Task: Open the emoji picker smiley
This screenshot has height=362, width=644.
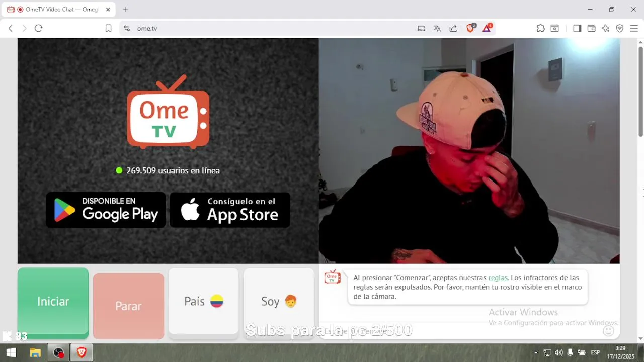Action: click(608, 331)
